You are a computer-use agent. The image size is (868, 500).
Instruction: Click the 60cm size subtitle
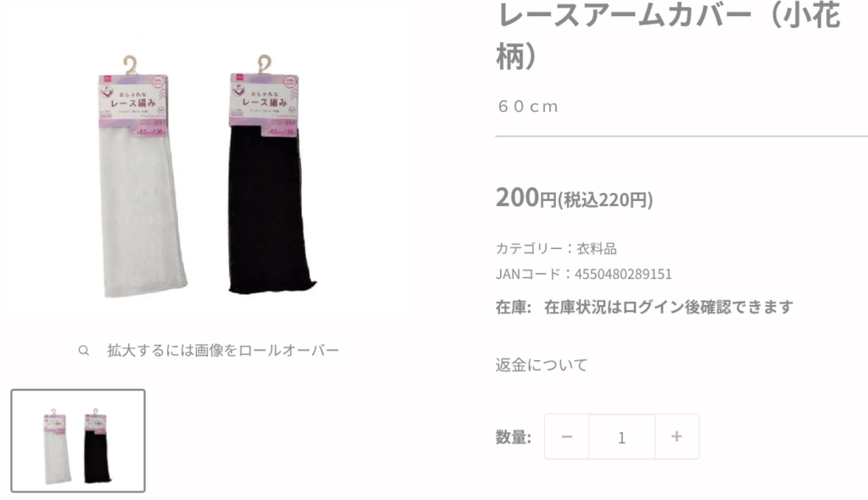pyautogui.click(x=527, y=106)
